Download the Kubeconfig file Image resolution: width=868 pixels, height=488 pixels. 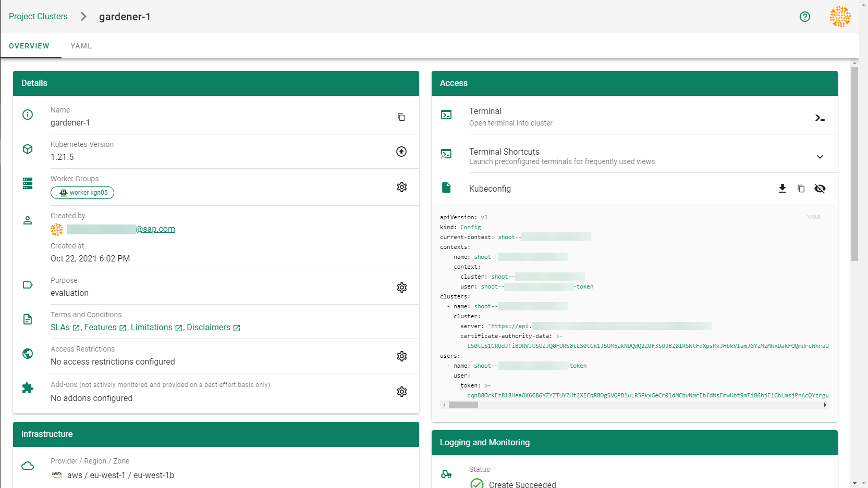point(782,189)
